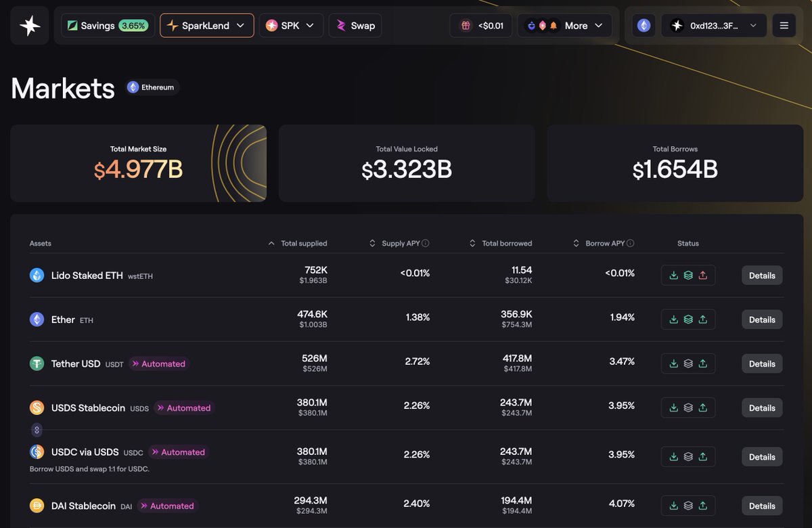Click the 'Lido Staked ETH' asset name

pyautogui.click(x=87, y=276)
